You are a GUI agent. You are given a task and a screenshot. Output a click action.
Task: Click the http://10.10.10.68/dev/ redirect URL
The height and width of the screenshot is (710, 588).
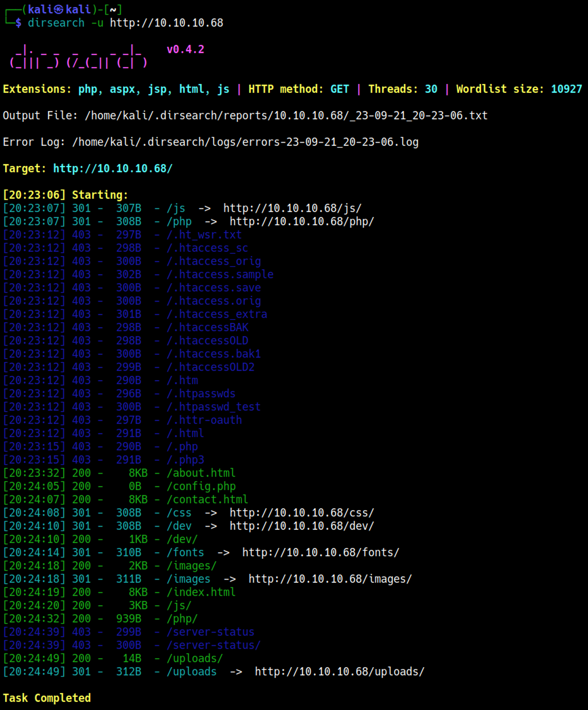(x=302, y=526)
